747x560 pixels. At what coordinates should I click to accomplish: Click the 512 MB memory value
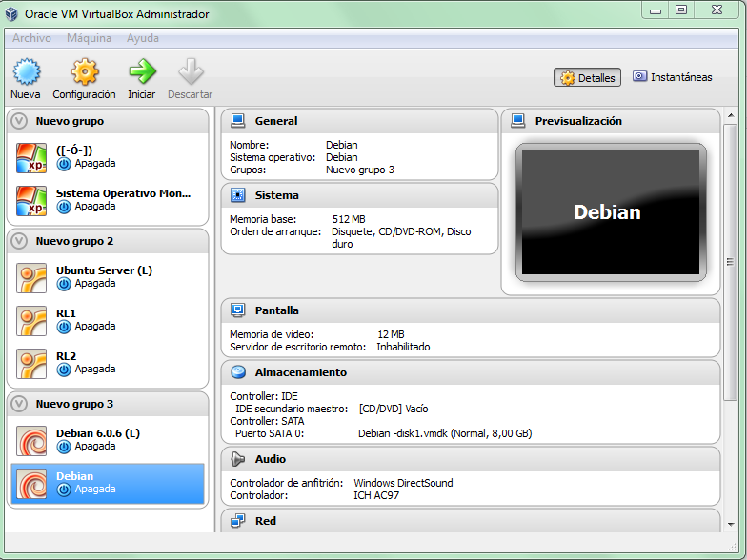click(x=349, y=219)
